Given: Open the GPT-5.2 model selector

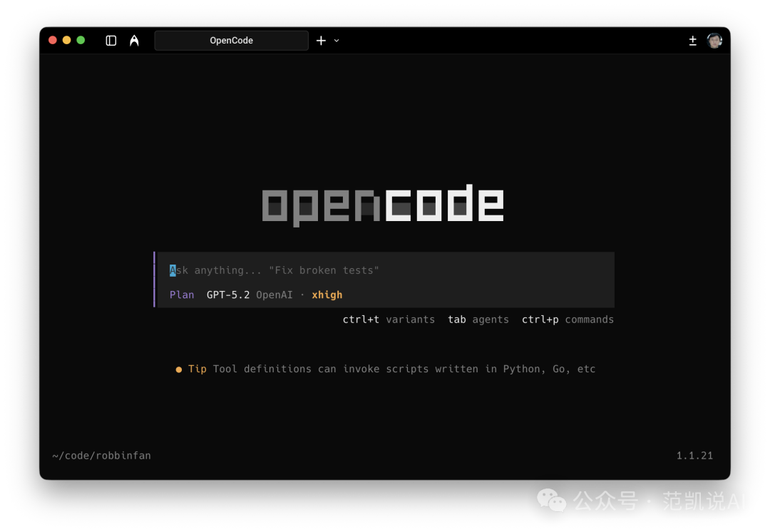Looking at the screenshot, I should click(x=227, y=295).
